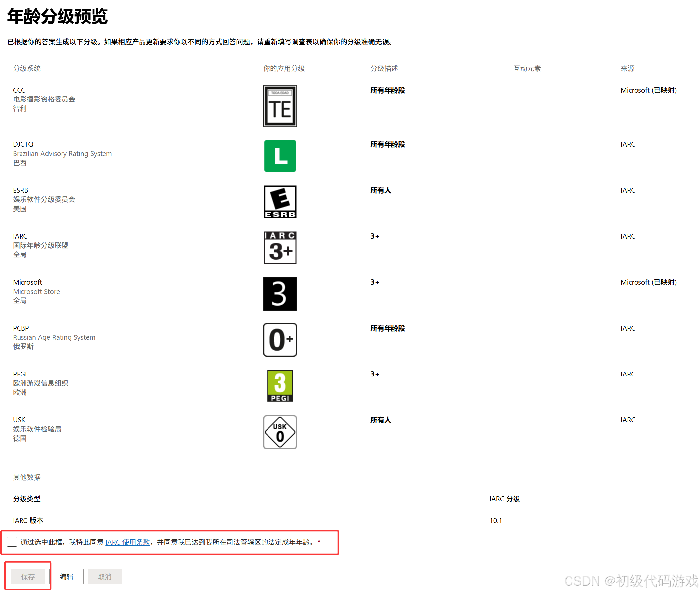Click the 你的应用分级 column header
The width and height of the screenshot is (700, 593).
click(x=283, y=68)
